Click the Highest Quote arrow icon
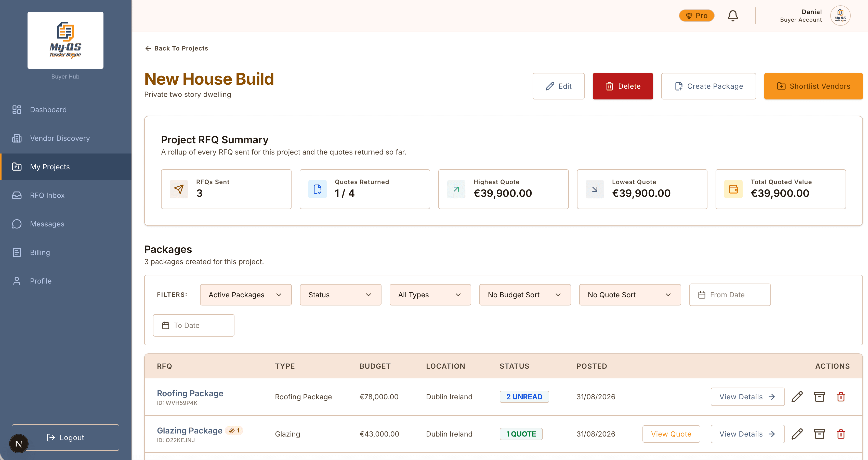 [456, 189]
